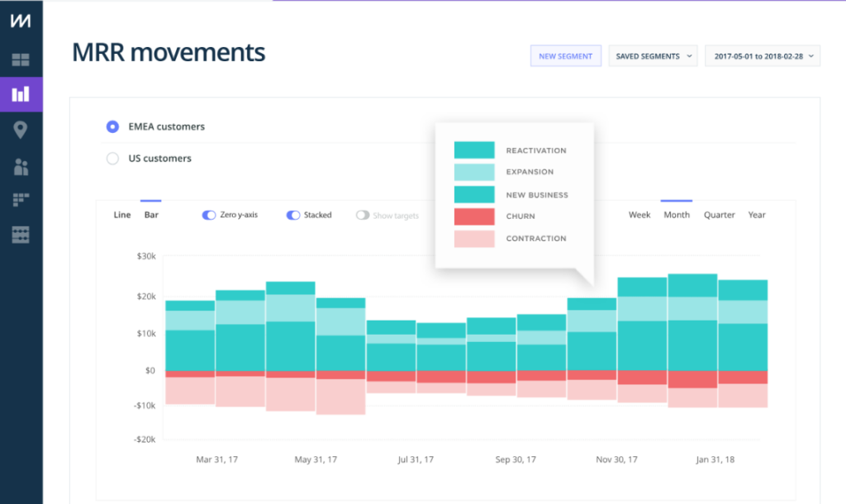Image resolution: width=846 pixels, height=504 pixels.
Task: Select the bar chart reports sidebar icon
Action: [21, 94]
